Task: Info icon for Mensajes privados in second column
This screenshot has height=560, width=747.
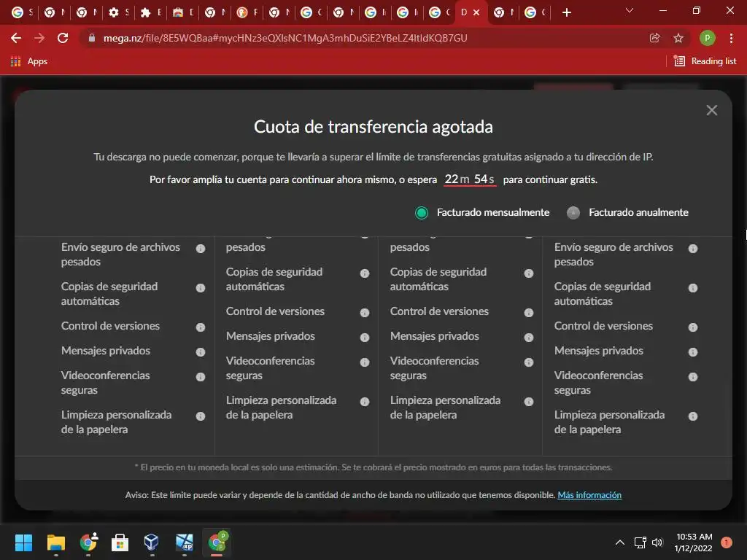Action: (365, 337)
